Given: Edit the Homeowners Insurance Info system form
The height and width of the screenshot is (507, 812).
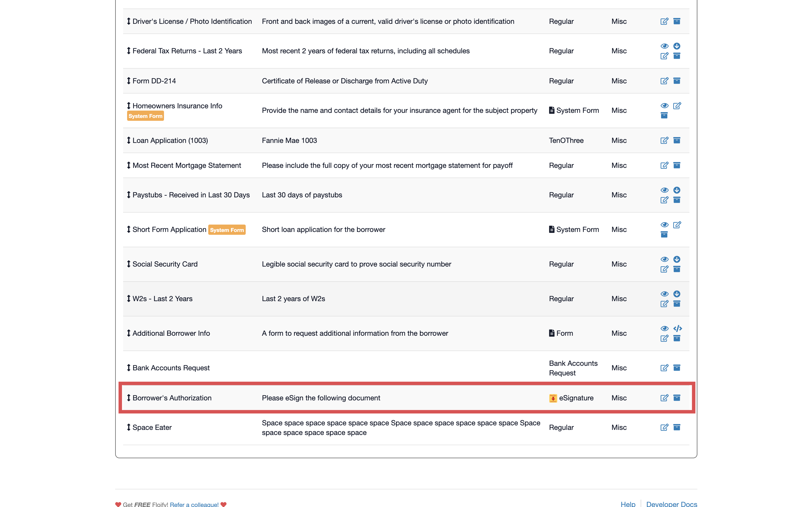Looking at the screenshot, I should [677, 105].
